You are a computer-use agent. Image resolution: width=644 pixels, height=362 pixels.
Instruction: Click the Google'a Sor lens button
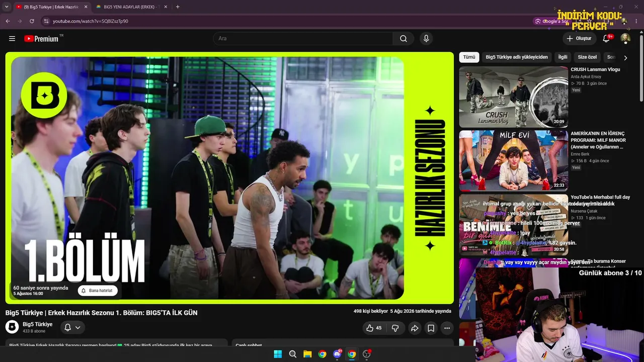tap(551, 21)
